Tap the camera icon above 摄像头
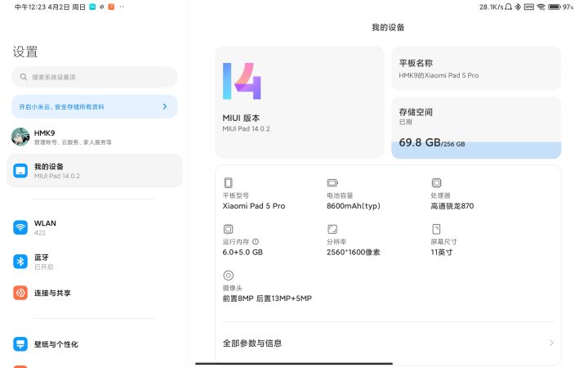This screenshot has height=368, width=588. click(228, 276)
